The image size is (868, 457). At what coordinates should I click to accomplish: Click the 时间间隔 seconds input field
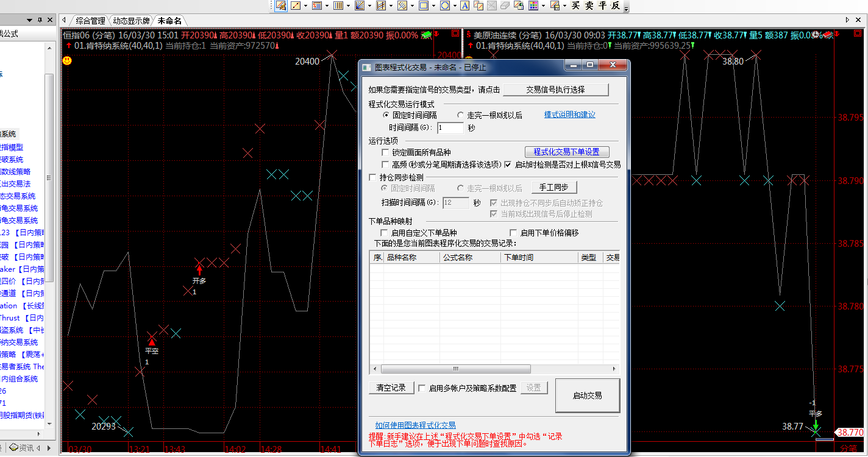(450, 128)
